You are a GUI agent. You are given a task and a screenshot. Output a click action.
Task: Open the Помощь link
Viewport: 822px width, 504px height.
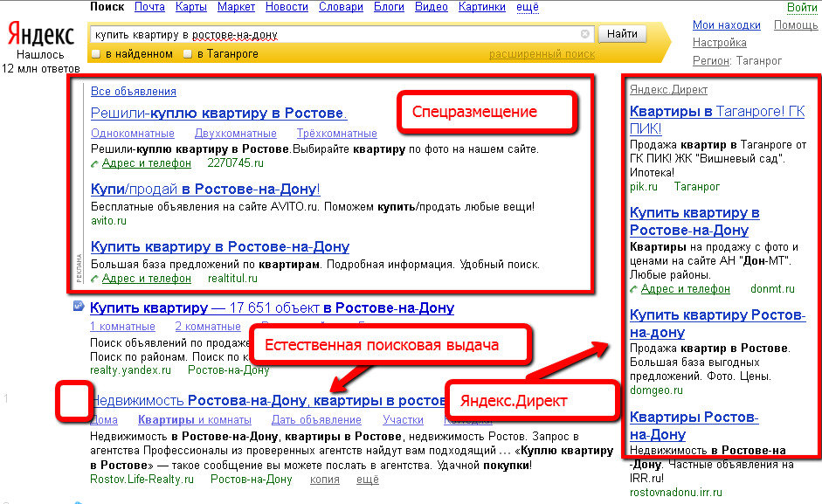pos(796,25)
